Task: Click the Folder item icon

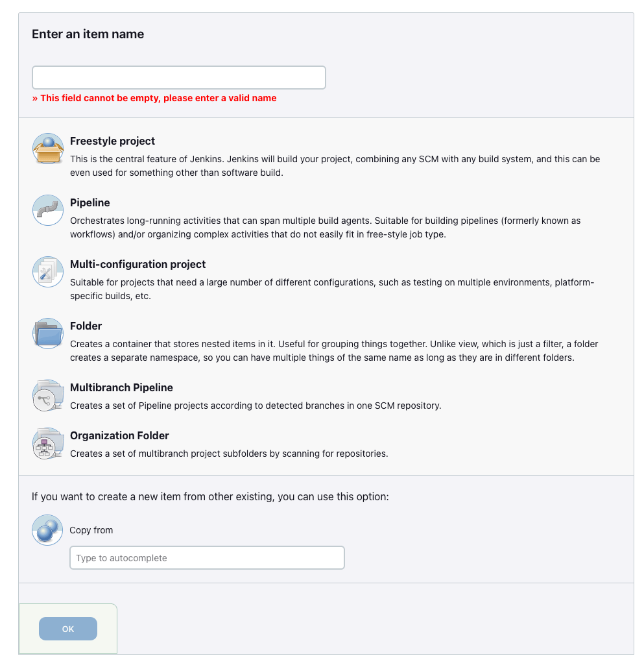Action: coord(48,333)
